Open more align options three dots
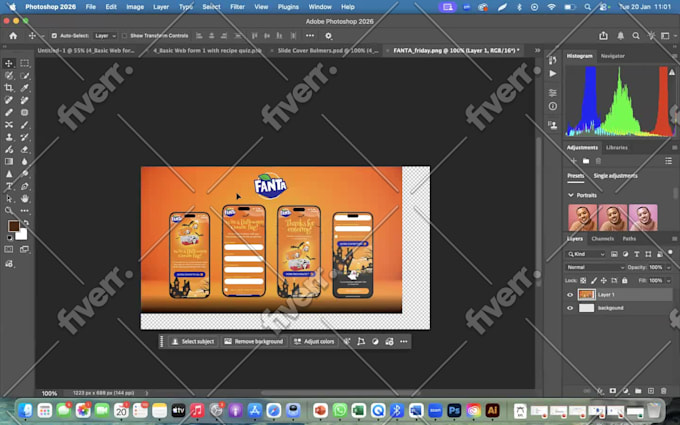Screen dimensions: 680x425 click(310, 36)
